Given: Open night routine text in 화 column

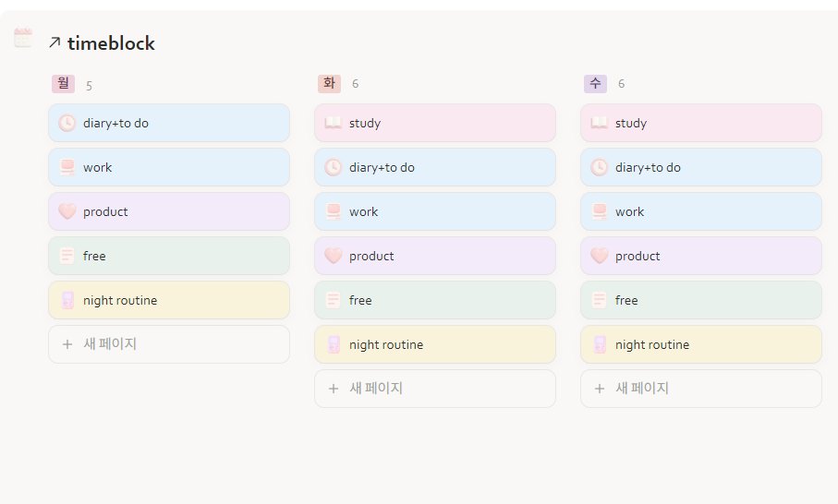Looking at the screenshot, I should click(x=386, y=345).
